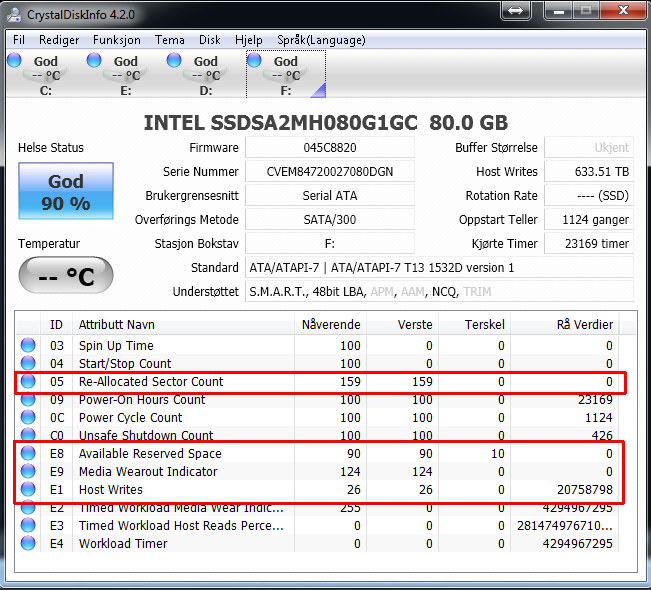Open the Hjelp menu
This screenshot has width=651, height=590.
[x=249, y=40]
